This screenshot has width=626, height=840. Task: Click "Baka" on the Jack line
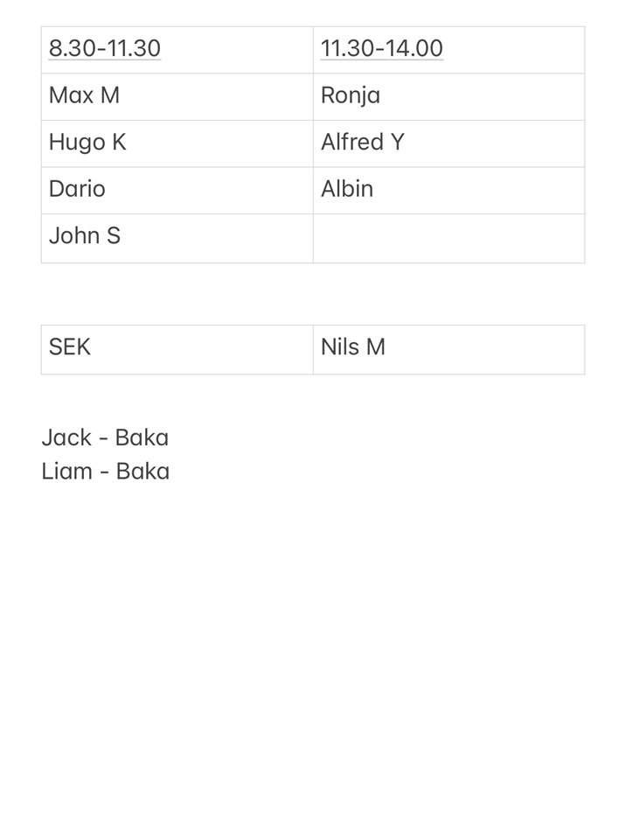(x=142, y=437)
